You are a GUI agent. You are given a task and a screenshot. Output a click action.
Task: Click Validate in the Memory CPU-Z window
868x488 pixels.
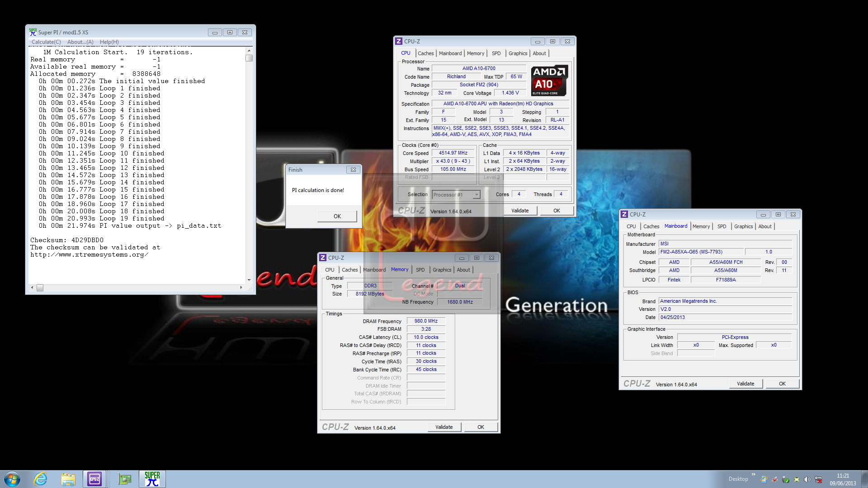[444, 427]
